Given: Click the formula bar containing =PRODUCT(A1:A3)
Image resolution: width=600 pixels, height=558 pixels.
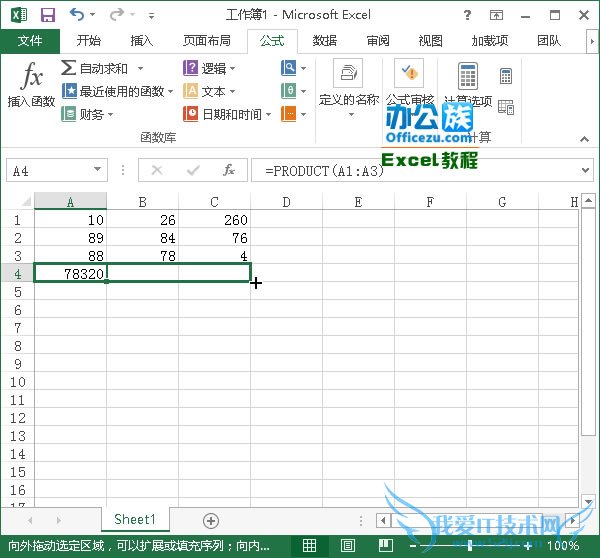Looking at the screenshot, I should [415, 171].
